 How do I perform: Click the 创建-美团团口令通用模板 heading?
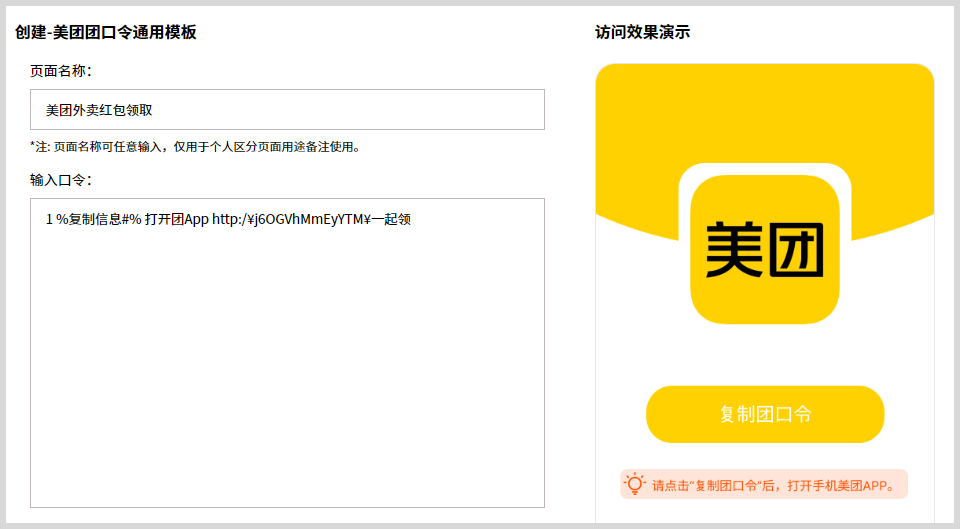106,32
